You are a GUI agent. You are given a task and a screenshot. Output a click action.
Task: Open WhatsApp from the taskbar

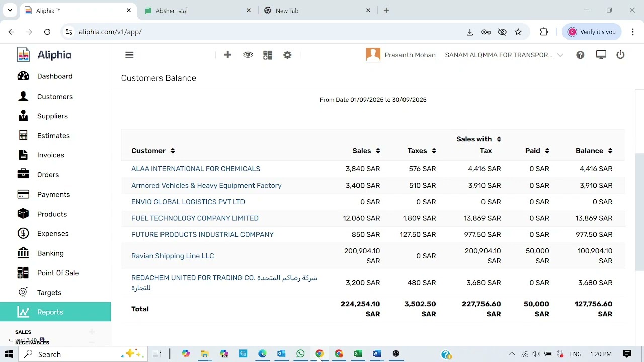[x=300, y=354]
